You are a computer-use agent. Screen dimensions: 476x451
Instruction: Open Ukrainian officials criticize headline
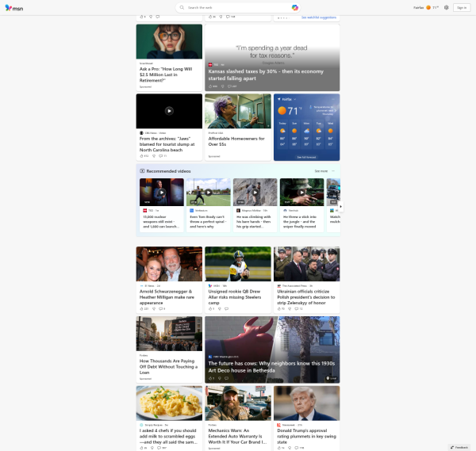point(306,297)
